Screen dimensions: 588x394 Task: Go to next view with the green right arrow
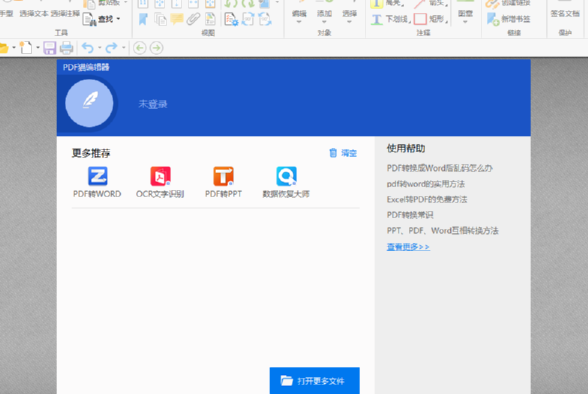157,48
